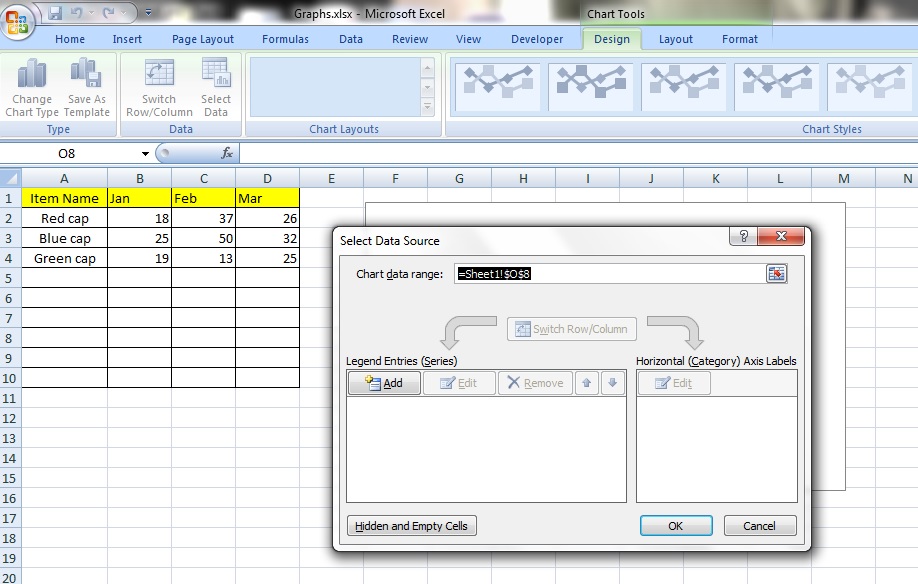Expand the Chart Layouts gallery more arrow
Viewport: 918px width, 584px height.
pyautogui.click(x=428, y=106)
